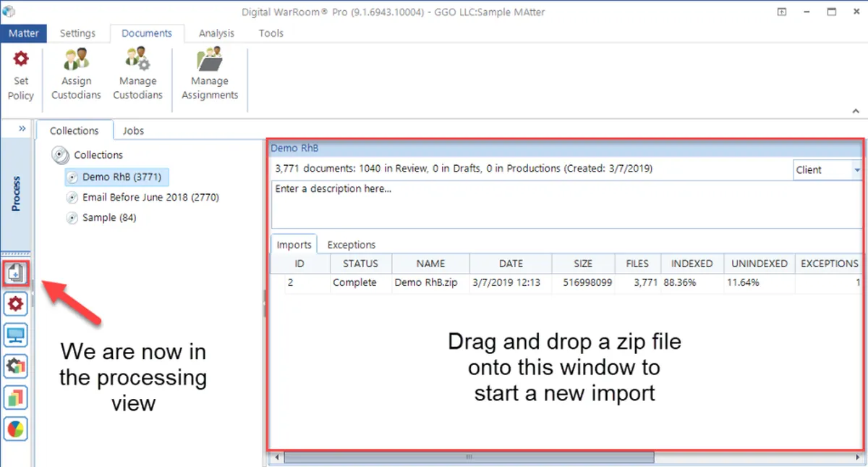Click the Digital WarRoom app logo icon
This screenshot has height=467, width=868.
click(9, 12)
